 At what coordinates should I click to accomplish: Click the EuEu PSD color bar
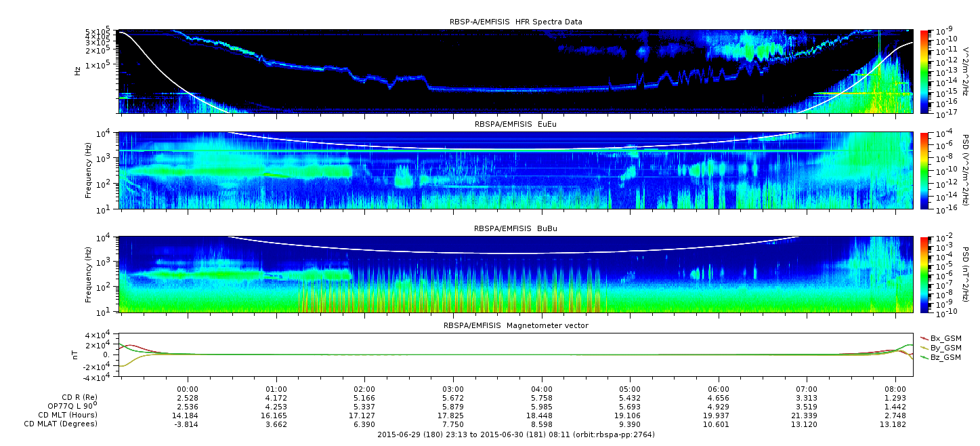(x=924, y=170)
